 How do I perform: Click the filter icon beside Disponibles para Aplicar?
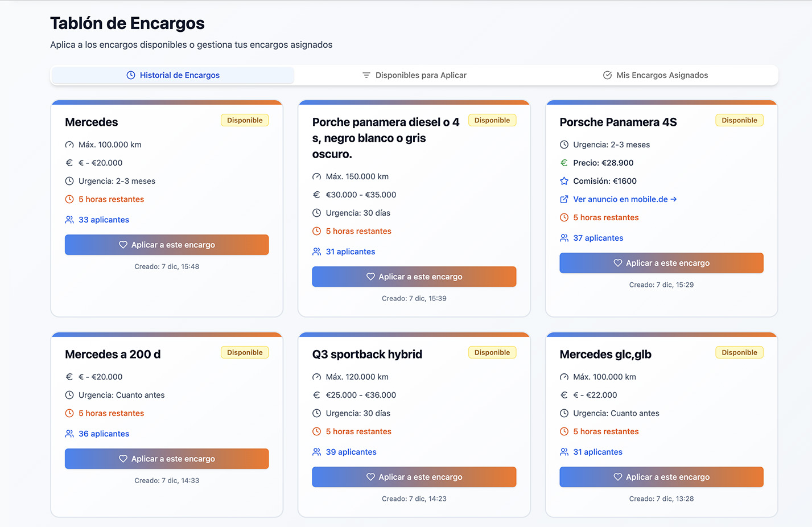pos(366,75)
